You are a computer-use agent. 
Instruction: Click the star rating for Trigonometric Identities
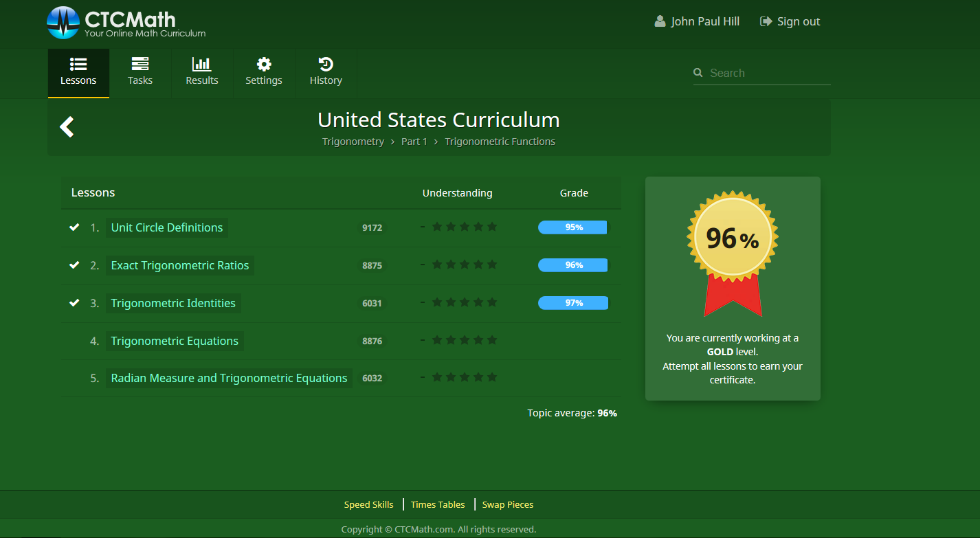tap(464, 302)
